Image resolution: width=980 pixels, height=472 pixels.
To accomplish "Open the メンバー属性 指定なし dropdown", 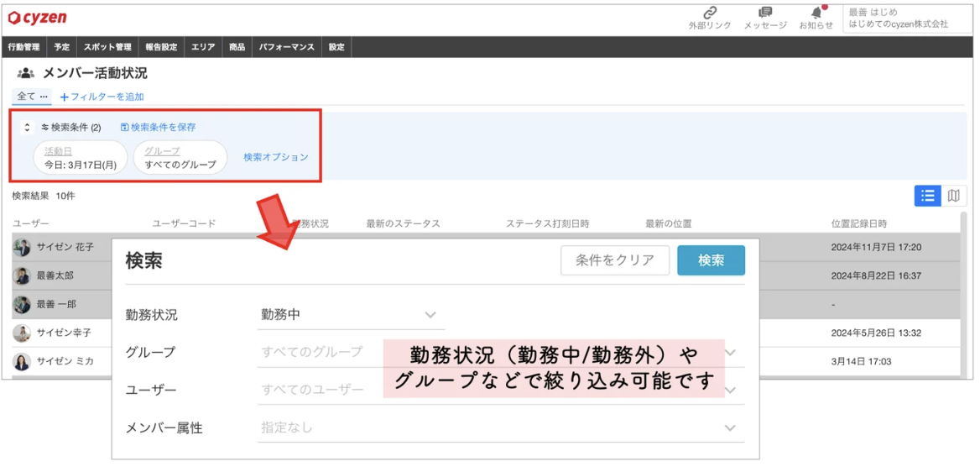I will tap(501, 428).
